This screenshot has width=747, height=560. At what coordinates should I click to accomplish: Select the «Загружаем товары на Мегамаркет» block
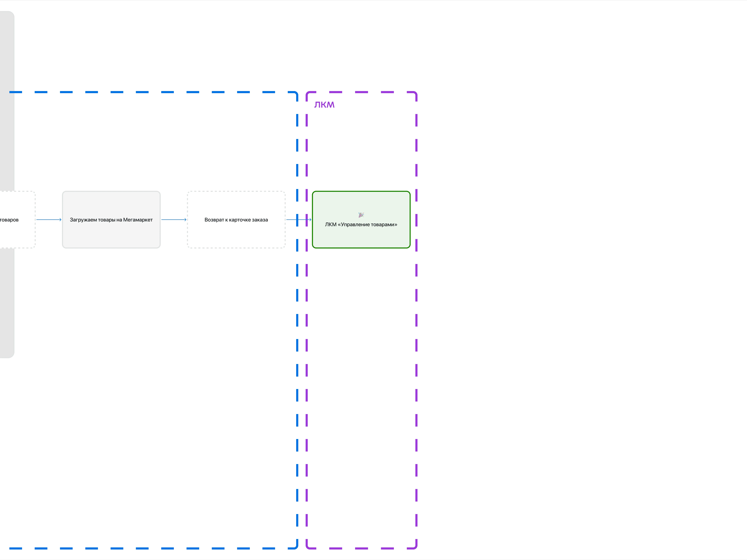[111, 220]
